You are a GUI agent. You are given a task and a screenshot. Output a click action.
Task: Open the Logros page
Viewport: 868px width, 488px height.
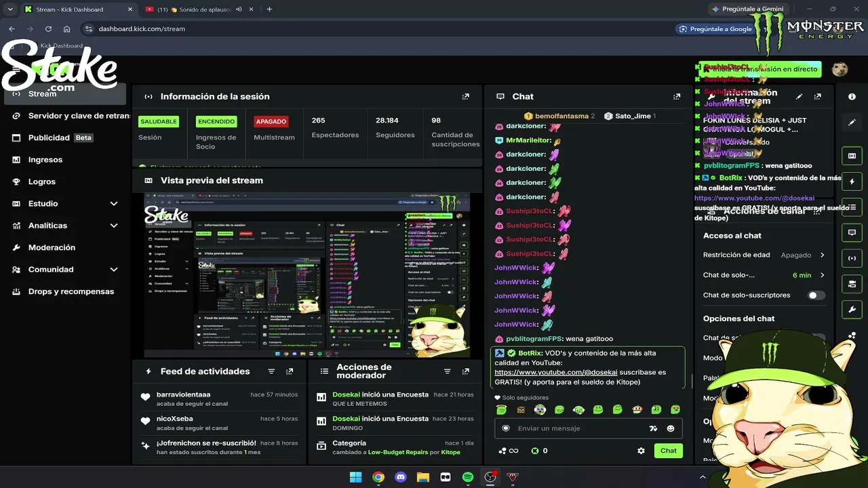41,182
